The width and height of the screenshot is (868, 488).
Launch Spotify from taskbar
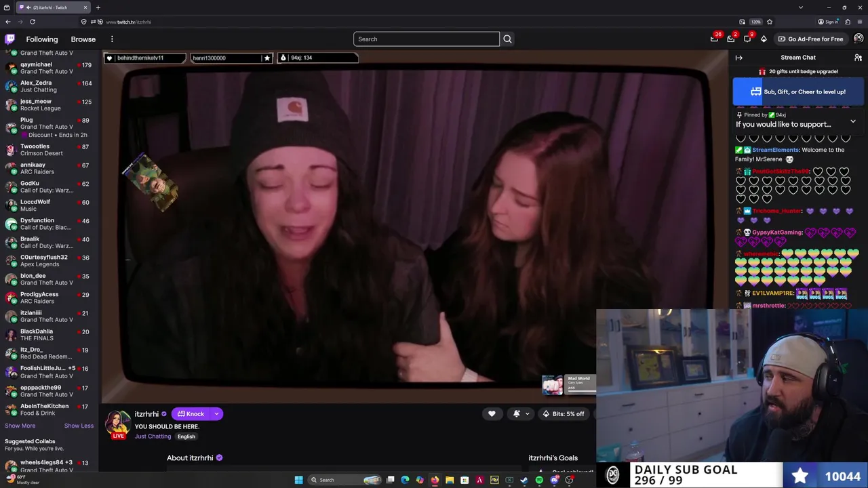tap(539, 480)
